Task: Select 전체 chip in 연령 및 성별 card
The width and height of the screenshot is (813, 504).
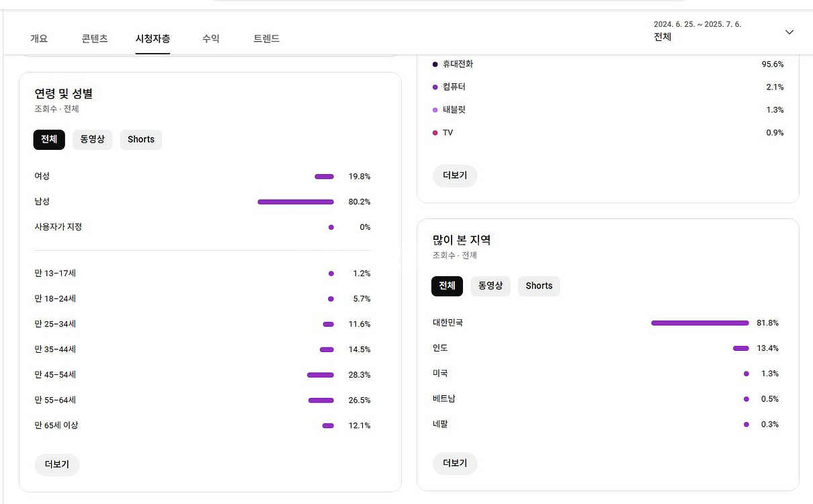Action: [x=49, y=140]
